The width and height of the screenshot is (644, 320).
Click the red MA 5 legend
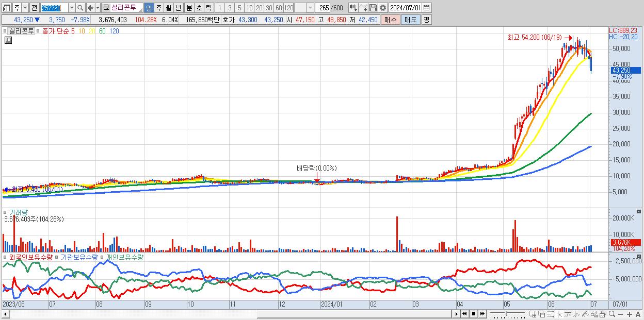point(73,31)
